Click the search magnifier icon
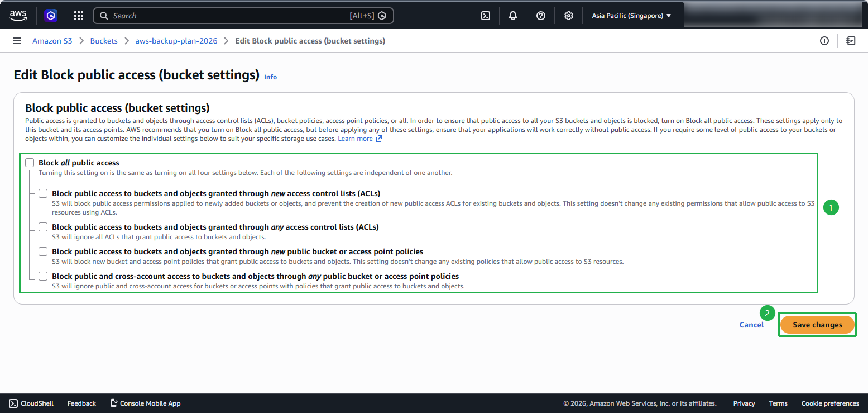Viewport: 868px width, 413px height. coord(104,16)
